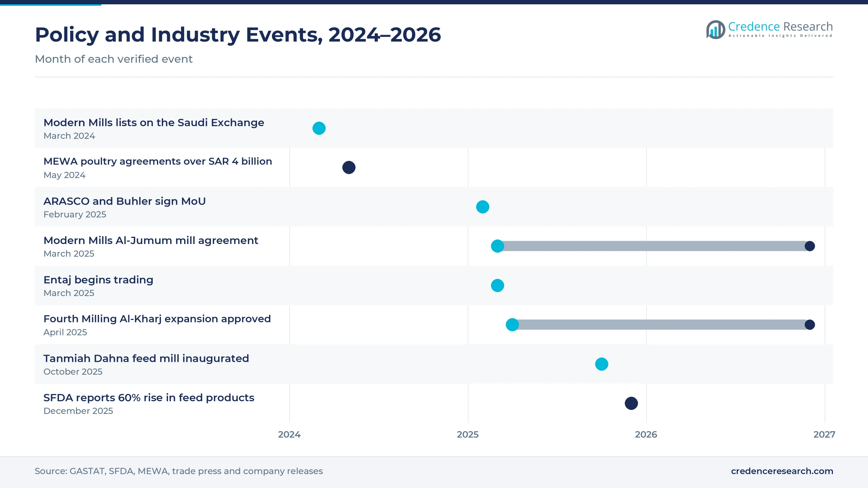Click the 'December 2025' date text

[x=78, y=411]
